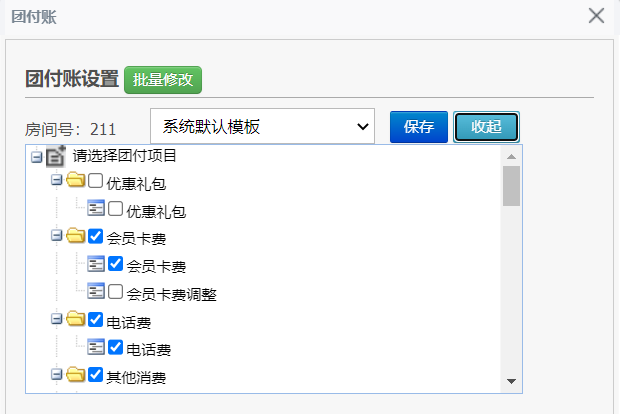Click the item icon of 会员卡费调整

[96, 291]
